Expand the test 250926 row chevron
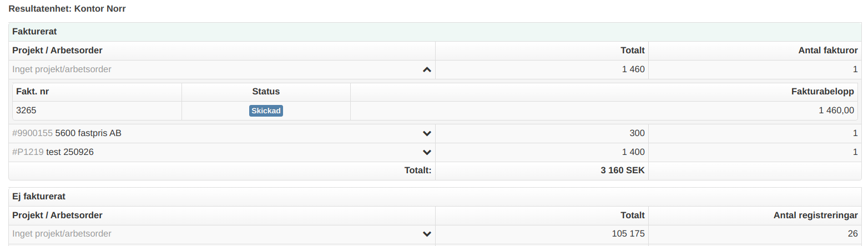Viewport: 868px width, 246px height. pyautogui.click(x=427, y=152)
